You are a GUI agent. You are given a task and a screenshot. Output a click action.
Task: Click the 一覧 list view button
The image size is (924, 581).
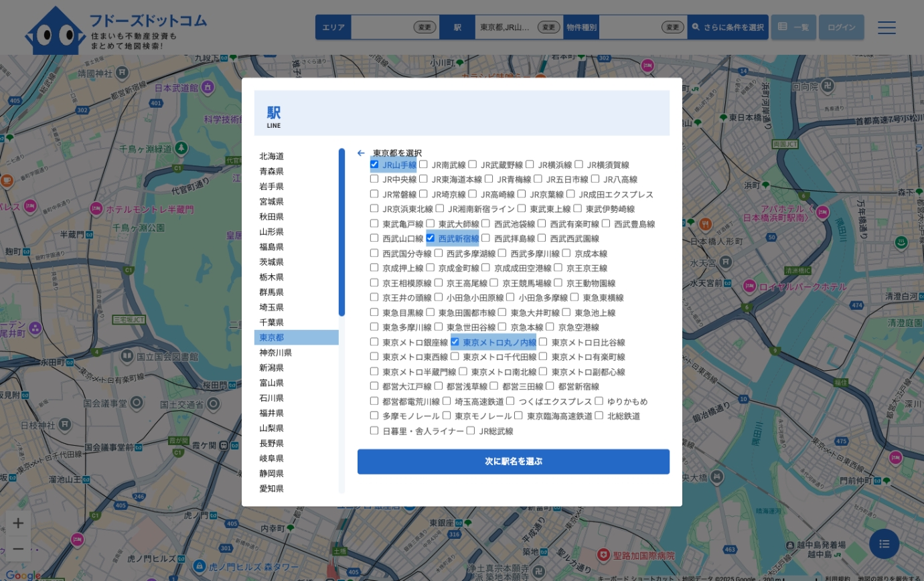click(x=793, y=27)
